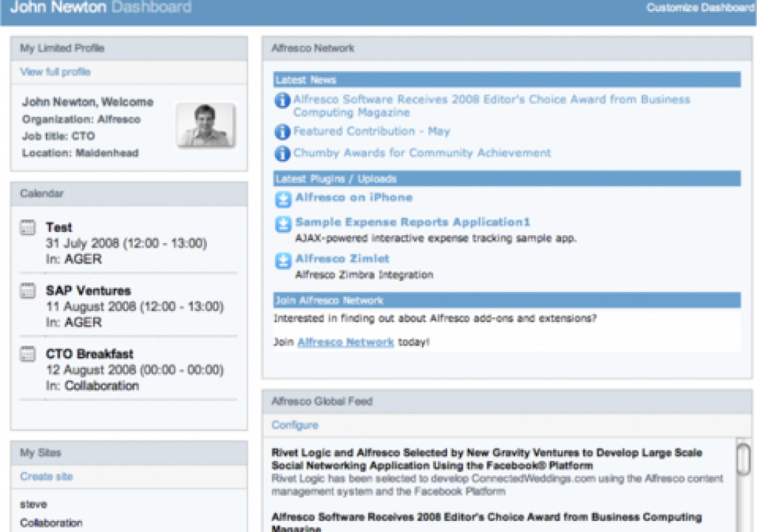Click download icon for Sample Expense Reports Application1
The height and width of the screenshot is (532, 757).
(x=283, y=224)
